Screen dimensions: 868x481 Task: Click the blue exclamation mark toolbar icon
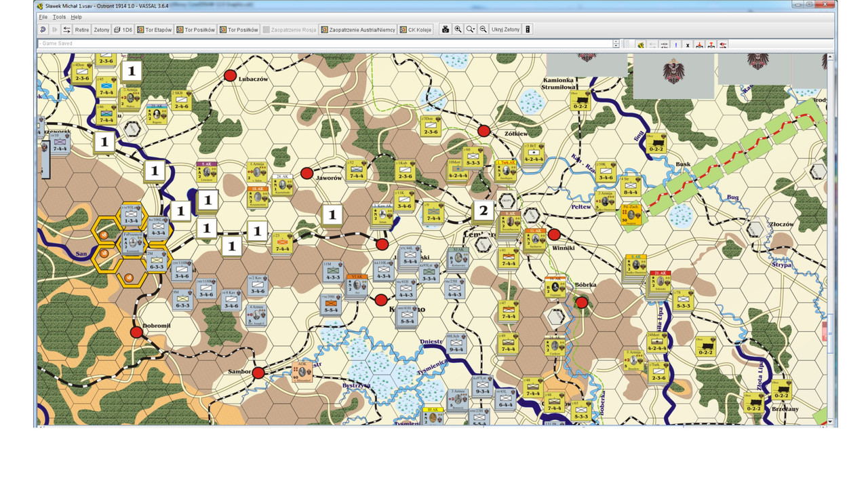[676, 45]
